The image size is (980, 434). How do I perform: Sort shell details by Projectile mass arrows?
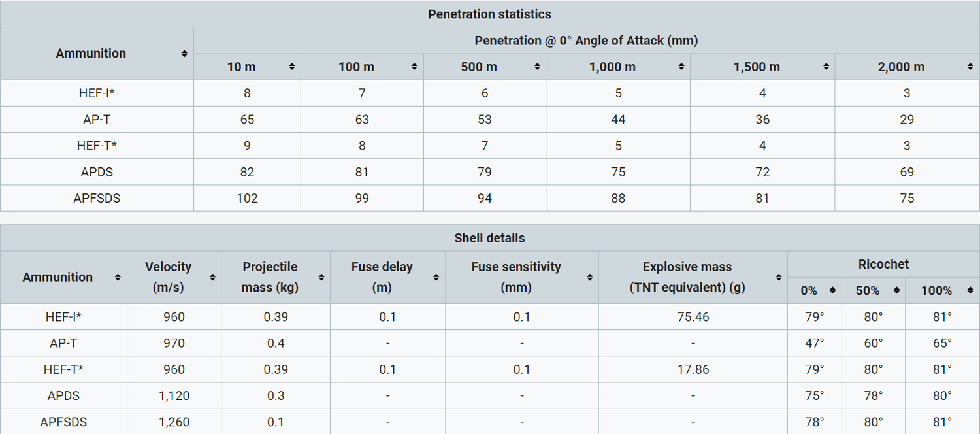(321, 277)
